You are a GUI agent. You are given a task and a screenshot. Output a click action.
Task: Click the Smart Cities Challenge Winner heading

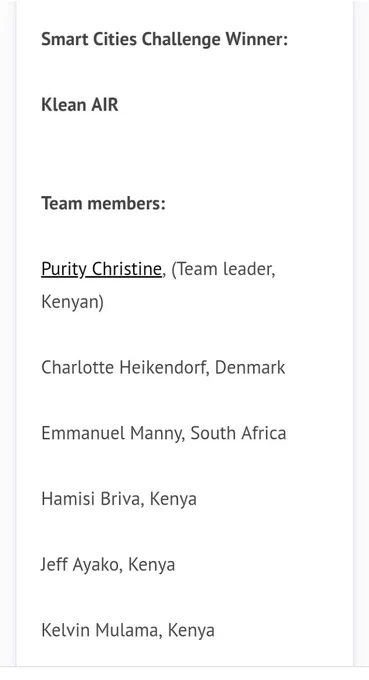tap(164, 39)
